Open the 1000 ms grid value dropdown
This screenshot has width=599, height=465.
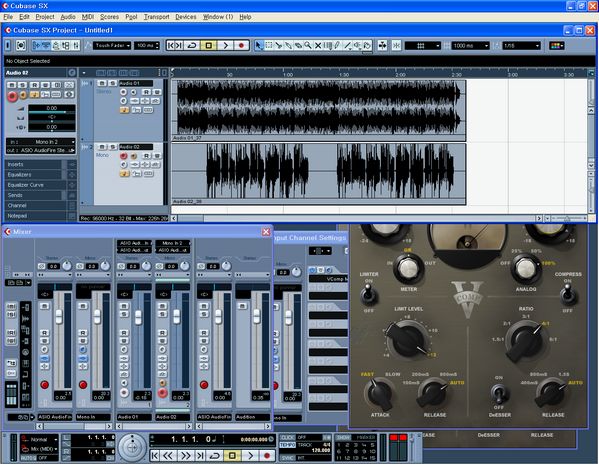[x=470, y=46]
